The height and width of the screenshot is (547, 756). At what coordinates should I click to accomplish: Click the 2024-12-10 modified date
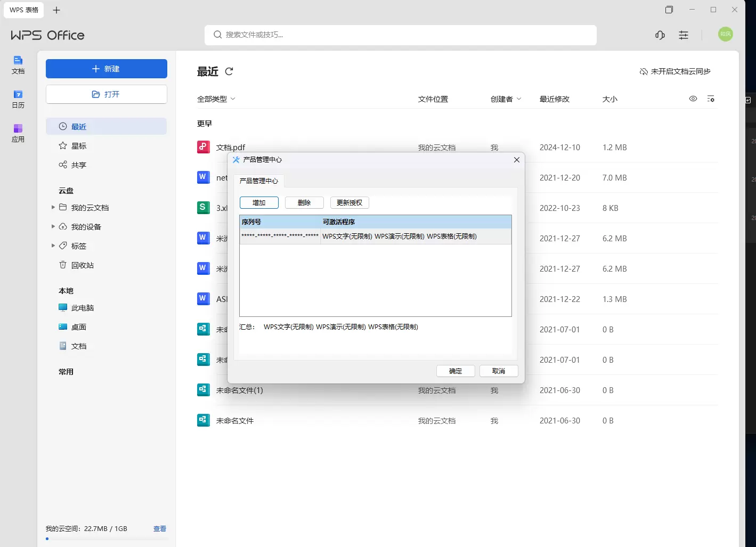coord(560,148)
